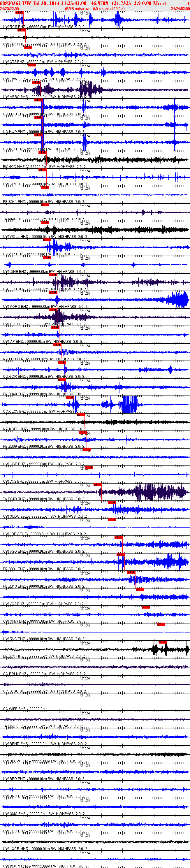Click the end time 21:24:52.00
The width and height of the screenshot is (190, 868).
(180, 9)
